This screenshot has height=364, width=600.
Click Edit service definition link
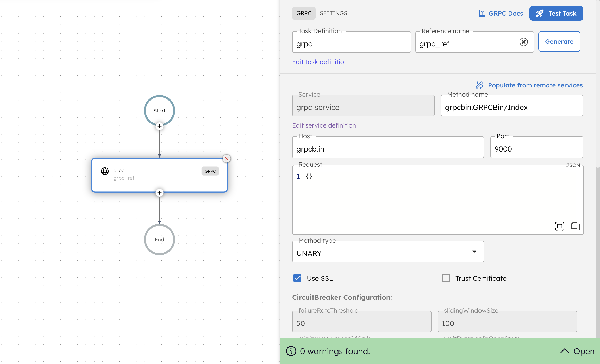click(324, 125)
